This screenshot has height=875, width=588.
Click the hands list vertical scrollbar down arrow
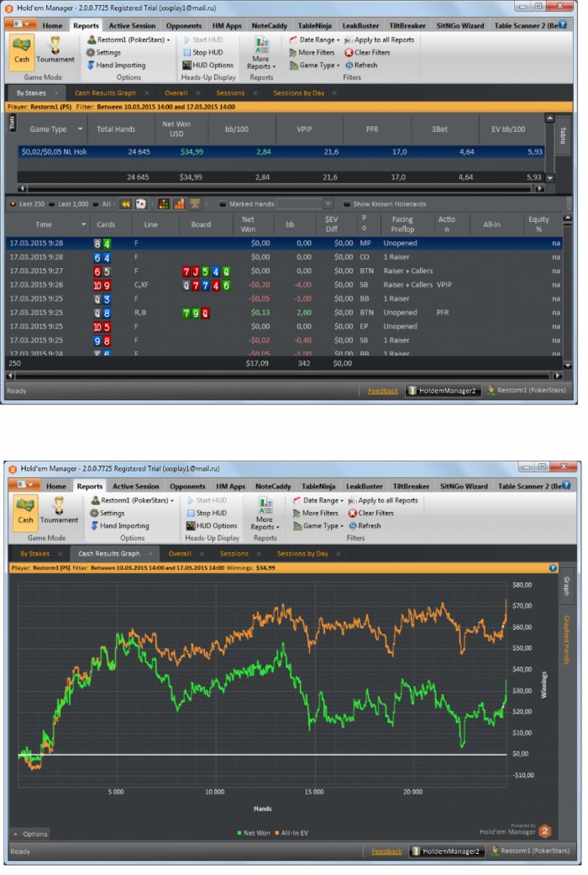click(568, 366)
